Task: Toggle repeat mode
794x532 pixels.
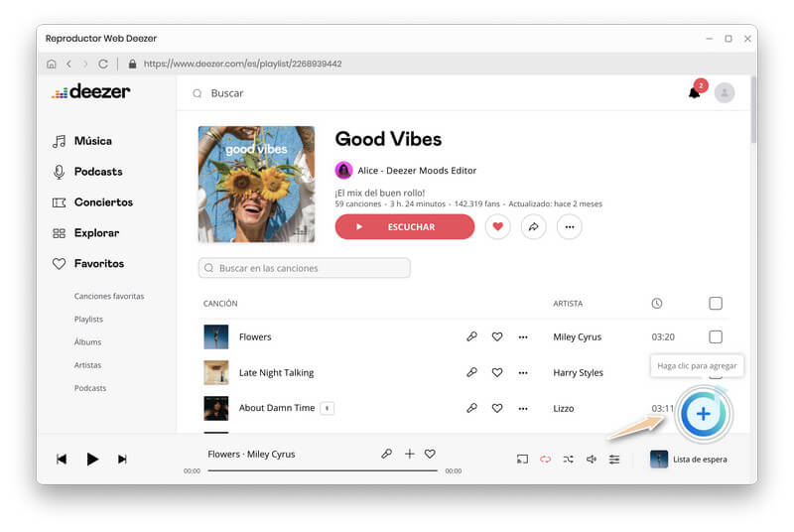Action: (545, 460)
